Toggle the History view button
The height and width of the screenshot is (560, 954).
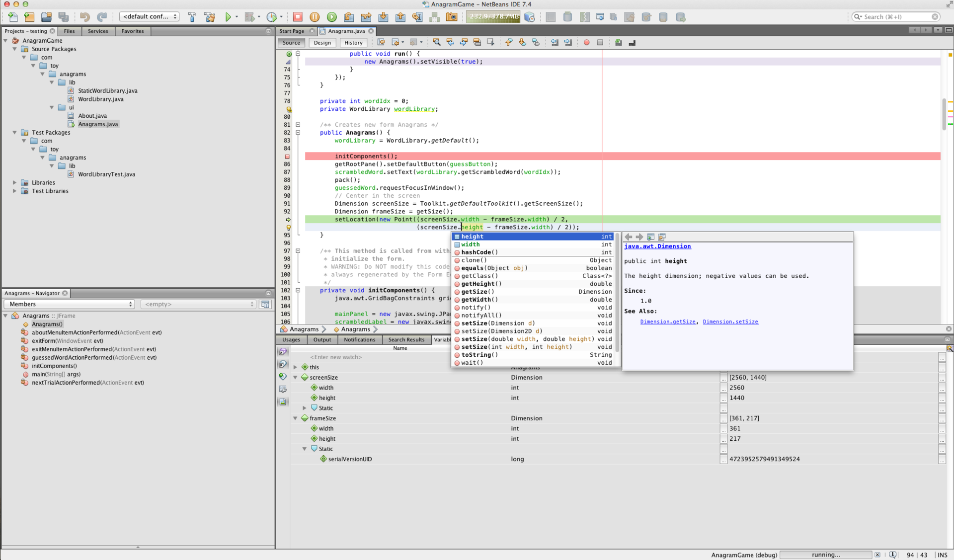point(353,43)
